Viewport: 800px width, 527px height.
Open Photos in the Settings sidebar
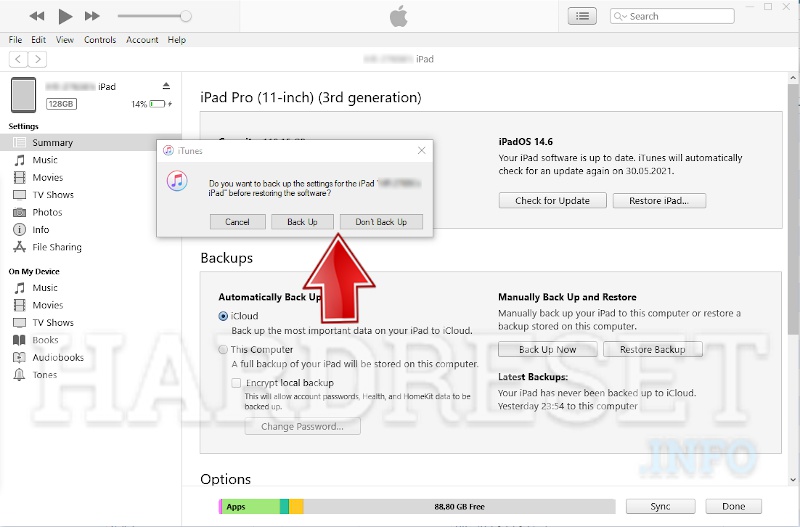tap(46, 212)
